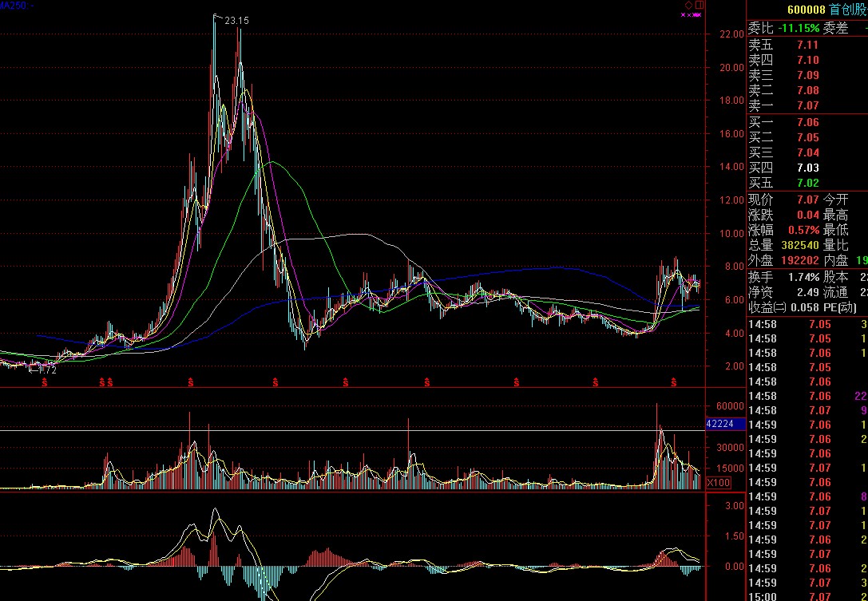Click the 最低 label
The width and height of the screenshot is (868, 601).
coord(835,230)
